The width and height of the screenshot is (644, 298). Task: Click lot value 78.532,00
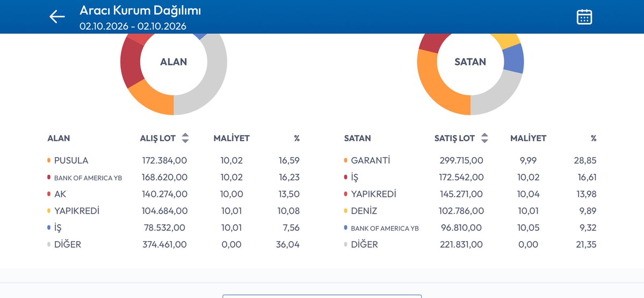(165, 228)
